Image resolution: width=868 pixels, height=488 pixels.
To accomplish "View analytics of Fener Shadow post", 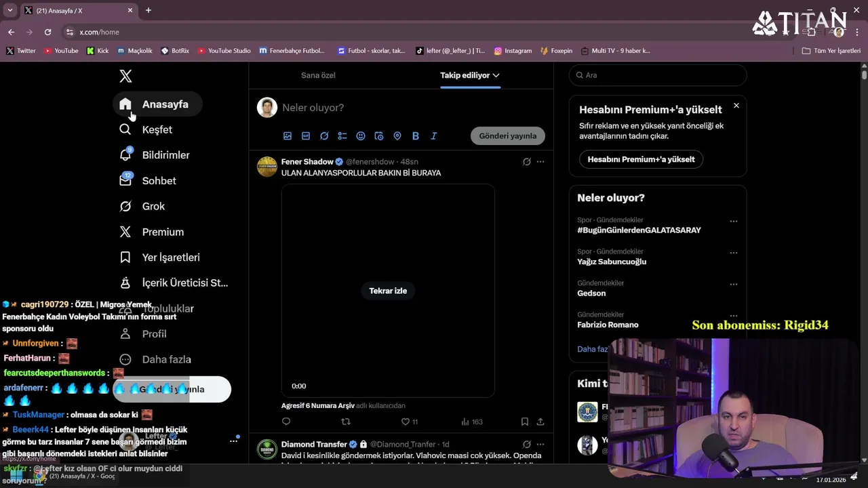I will click(x=471, y=422).
